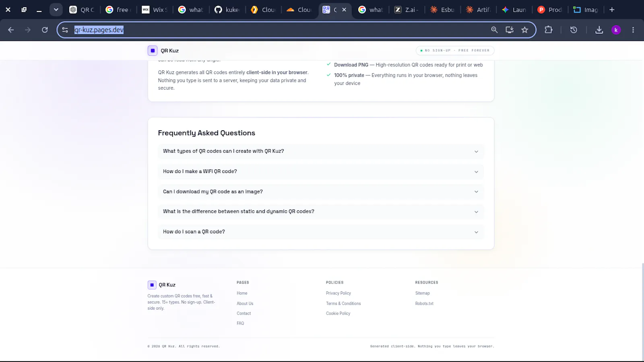Open site information icon in address bar

(65, 30)
